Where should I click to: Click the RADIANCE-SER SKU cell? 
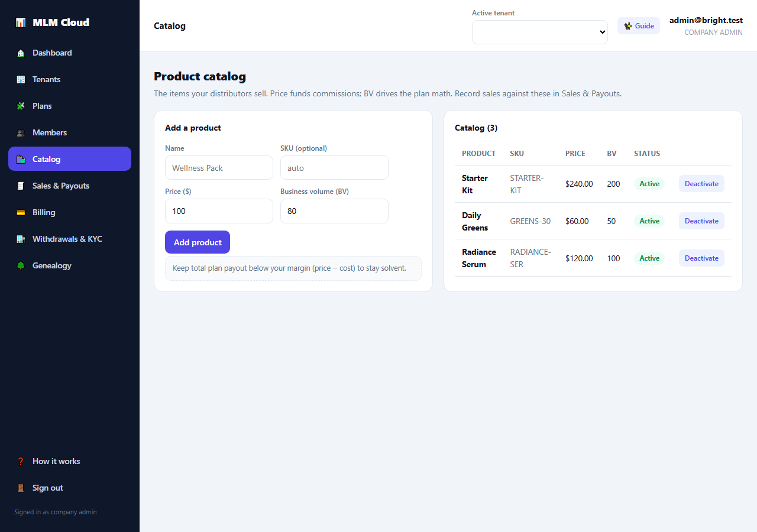(x=530, y=258)
